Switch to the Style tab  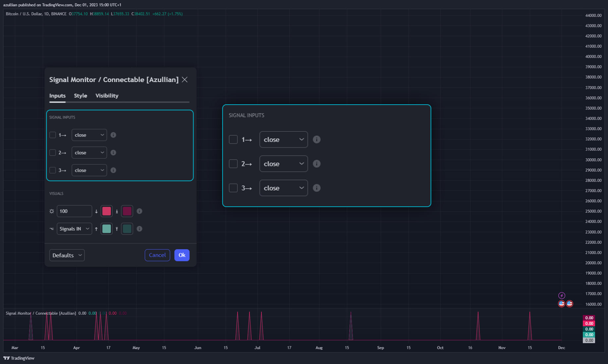pyautogui.click(x=81, y=95)
